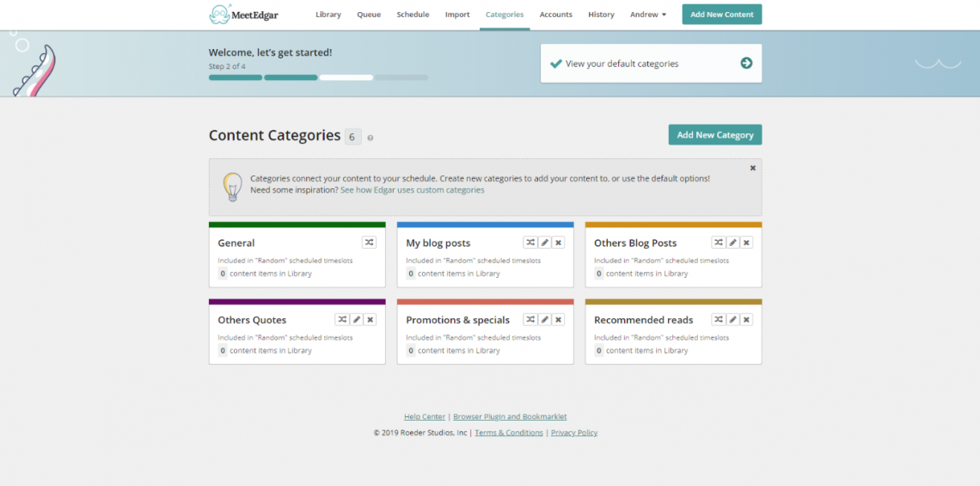This screenshot has width=980, height=486.
Task: Open the Library tab
Action: click(x=328, y=15)
